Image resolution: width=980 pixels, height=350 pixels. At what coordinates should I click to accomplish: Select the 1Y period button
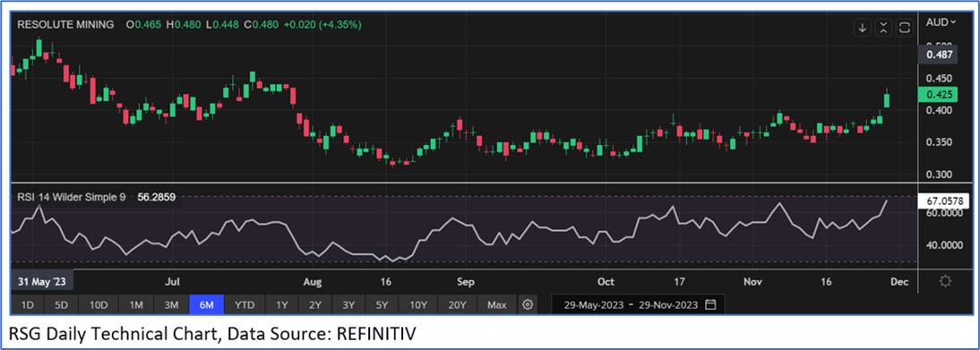click(x=282, y=305)
